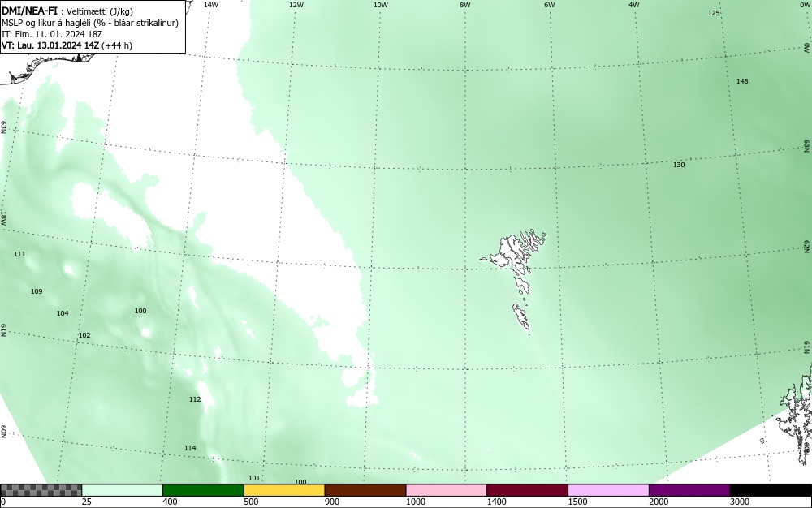812x508 pixels.
Task: Click the maroon 1400-1500 legend swatch
Action: [527, 490]
